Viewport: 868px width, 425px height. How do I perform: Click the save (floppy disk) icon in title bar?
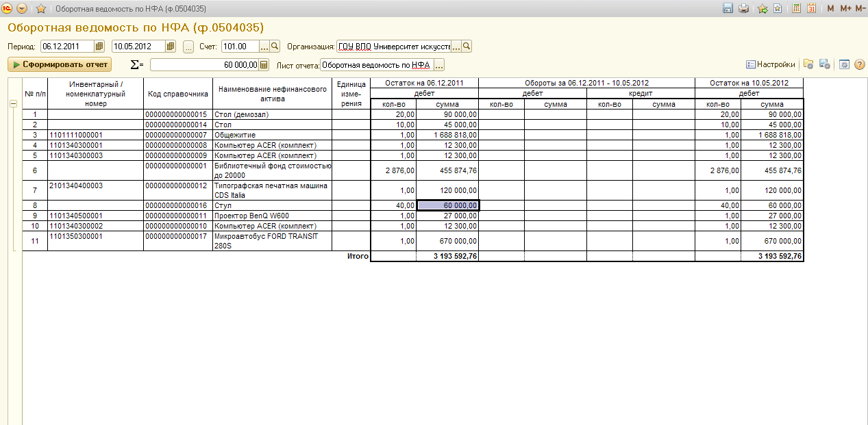click(x=728, y=9)
